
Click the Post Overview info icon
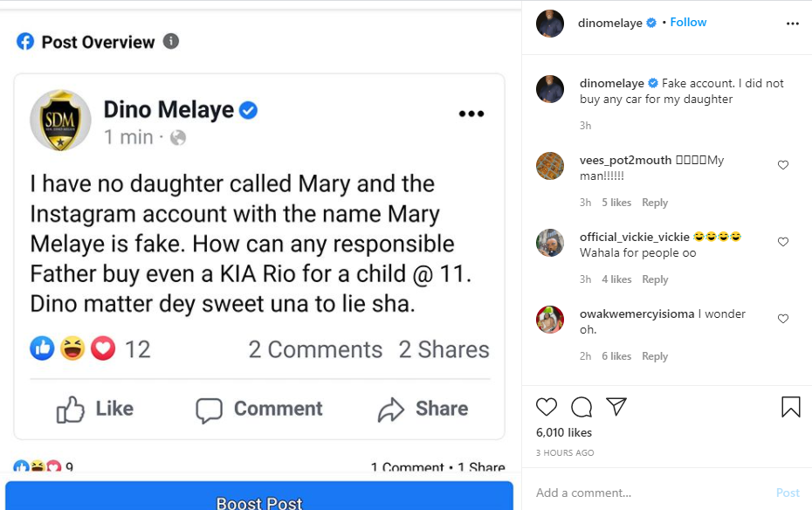[x=171, y=41]
